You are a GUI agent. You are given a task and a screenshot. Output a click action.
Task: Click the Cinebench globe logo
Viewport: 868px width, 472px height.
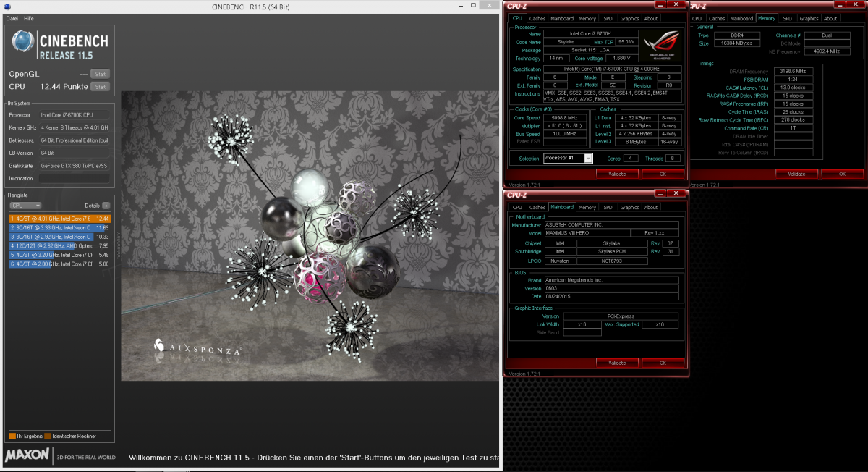[24, 42]
